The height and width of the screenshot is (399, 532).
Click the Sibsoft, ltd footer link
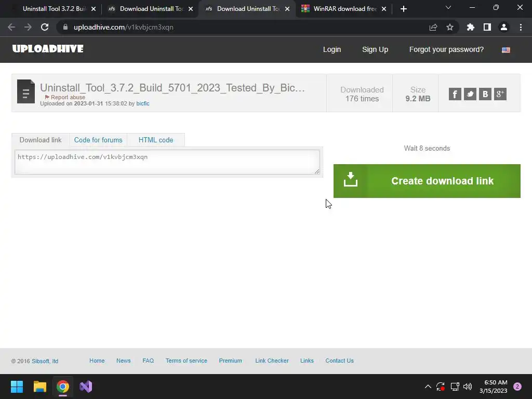[x=45, y=361]
